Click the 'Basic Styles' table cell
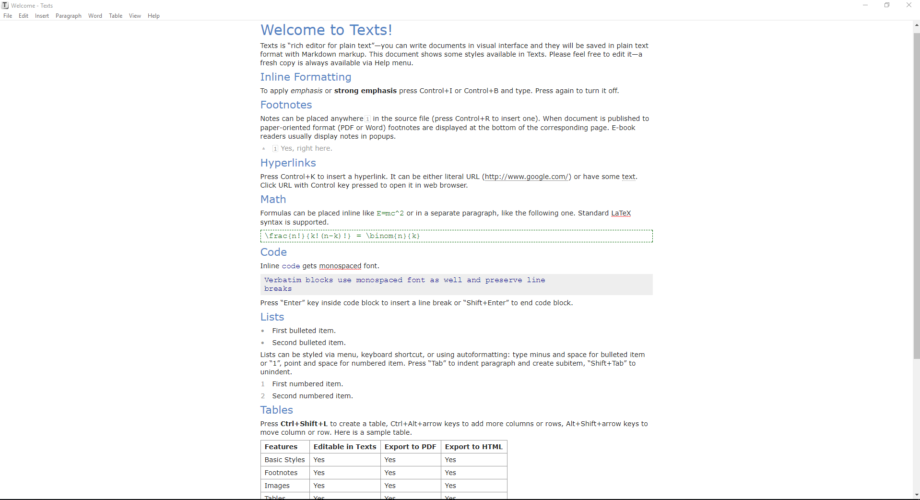Image resolution: width=920 pixels, height=500 pixels. tap(285, 460)
